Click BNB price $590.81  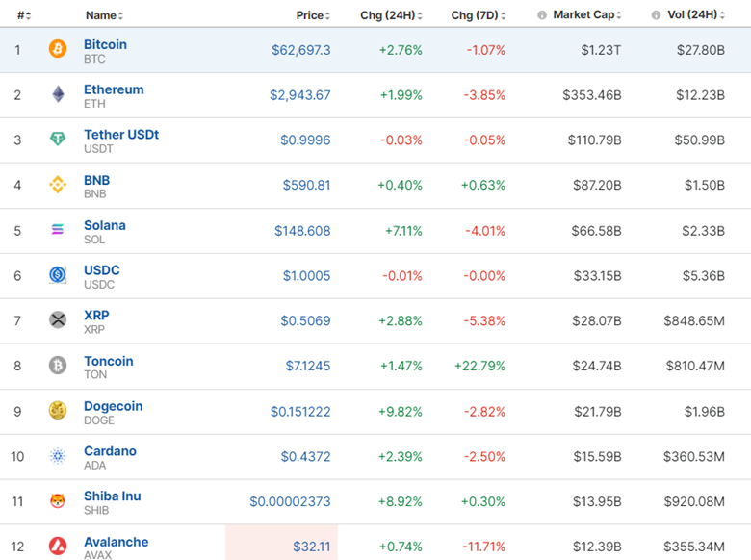tap(306, 185)
